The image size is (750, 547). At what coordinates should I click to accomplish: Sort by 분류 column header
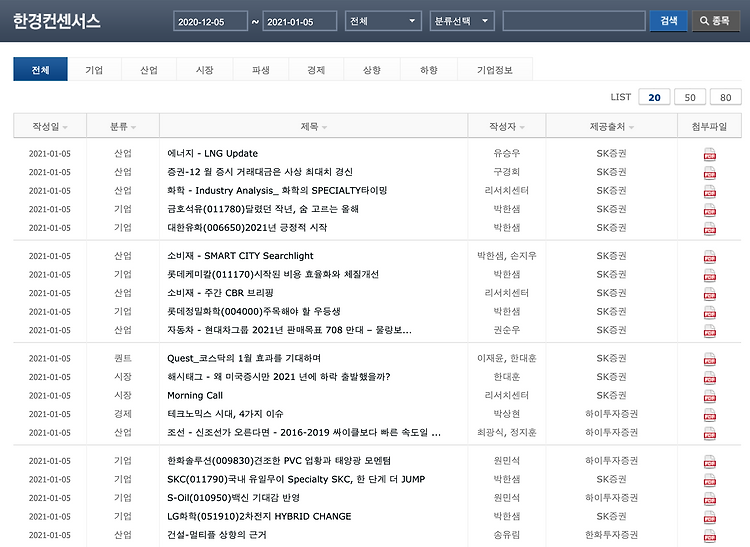click(123, 126)
